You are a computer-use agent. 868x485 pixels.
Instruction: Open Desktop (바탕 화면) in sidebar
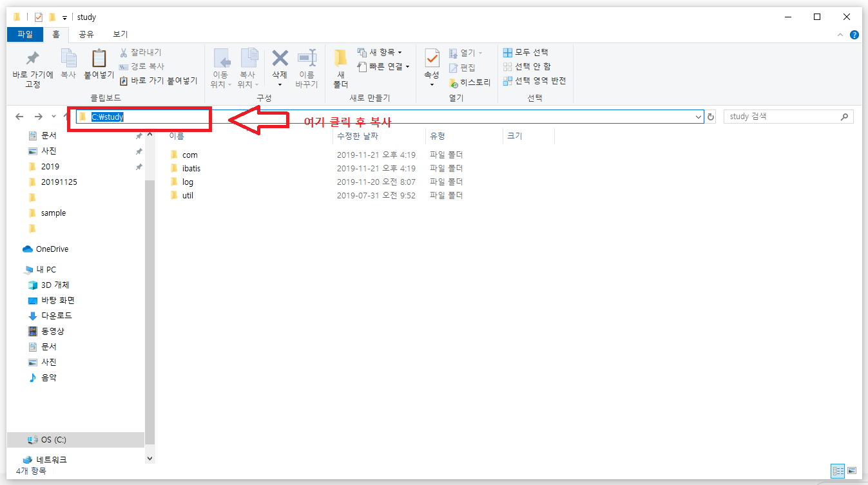58,300
